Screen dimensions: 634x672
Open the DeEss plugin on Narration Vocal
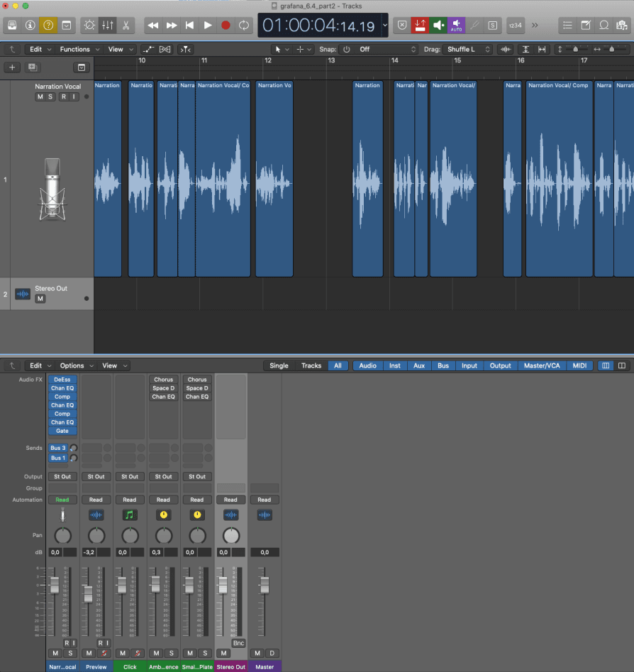[x=62, y=380]
